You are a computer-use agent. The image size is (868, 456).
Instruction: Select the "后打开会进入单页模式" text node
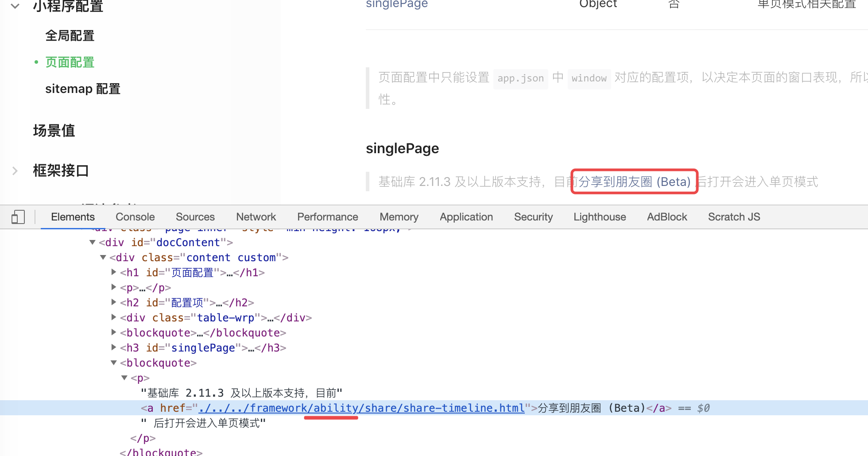click(x=203, y=423)
